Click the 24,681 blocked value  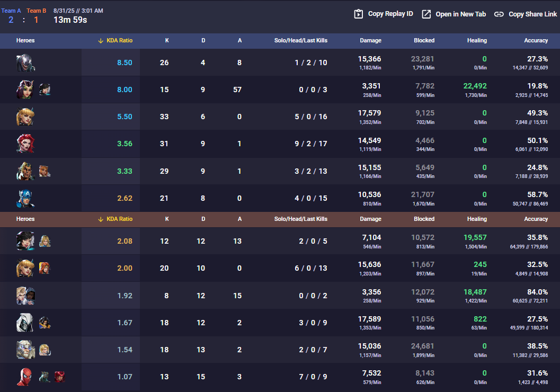(422, 346)
